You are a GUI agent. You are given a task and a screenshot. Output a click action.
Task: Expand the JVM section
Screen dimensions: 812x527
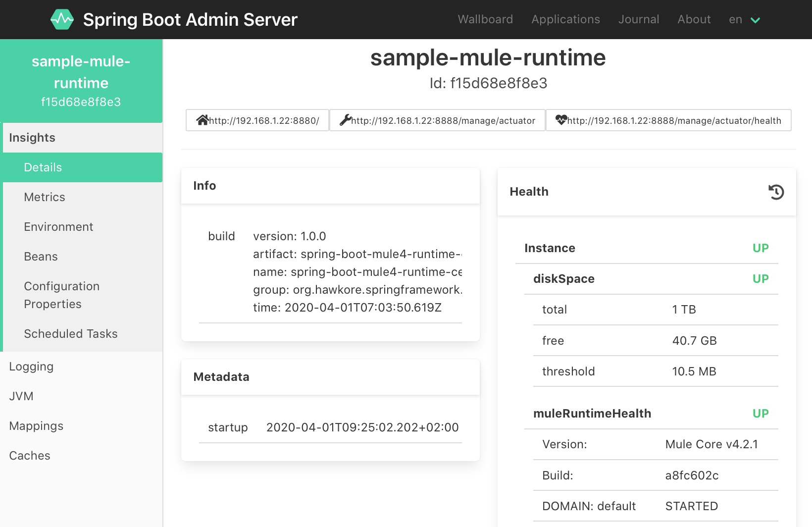(81, 396)
